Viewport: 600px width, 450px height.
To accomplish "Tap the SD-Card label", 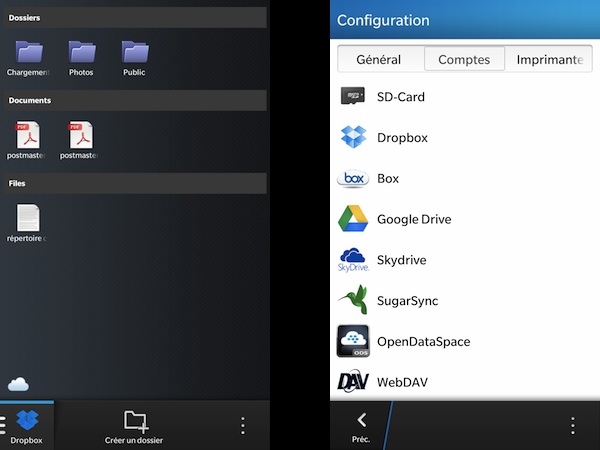I will tap(401, 97).
